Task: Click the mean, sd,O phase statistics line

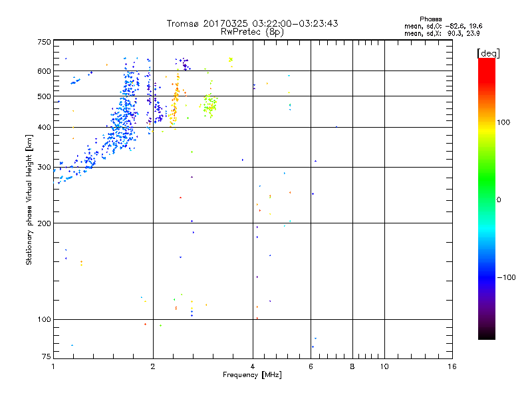Action: tap(443, 26)
